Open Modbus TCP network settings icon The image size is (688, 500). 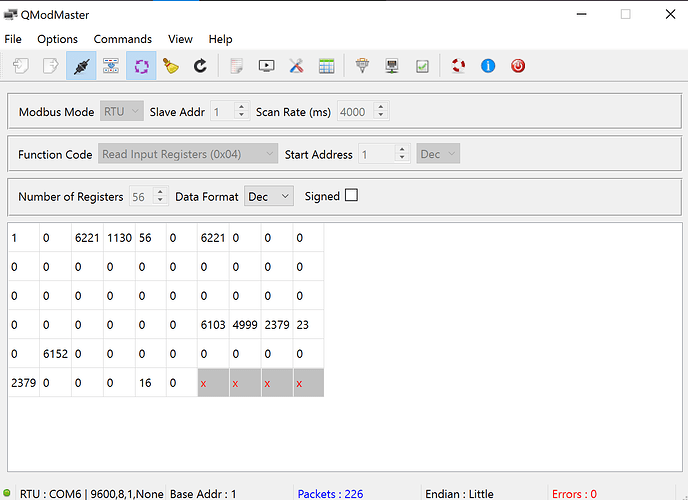(392, 66)
